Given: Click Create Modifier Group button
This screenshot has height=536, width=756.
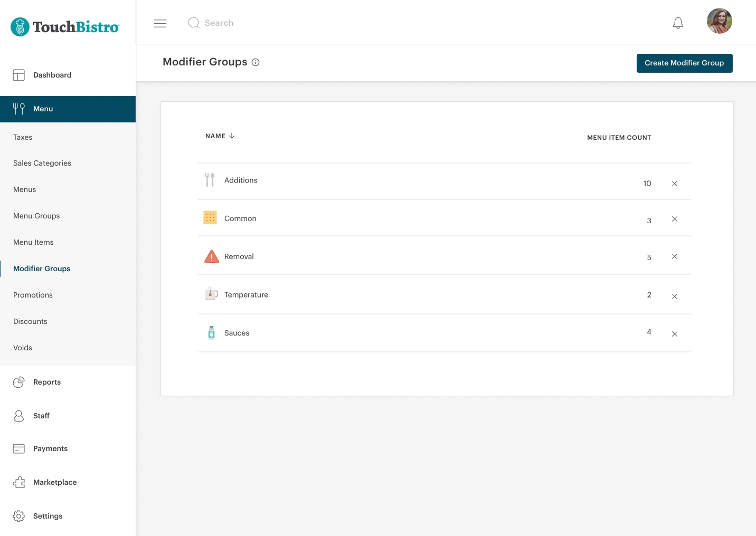Looking at the screenshot, I should tap(684, 63).
